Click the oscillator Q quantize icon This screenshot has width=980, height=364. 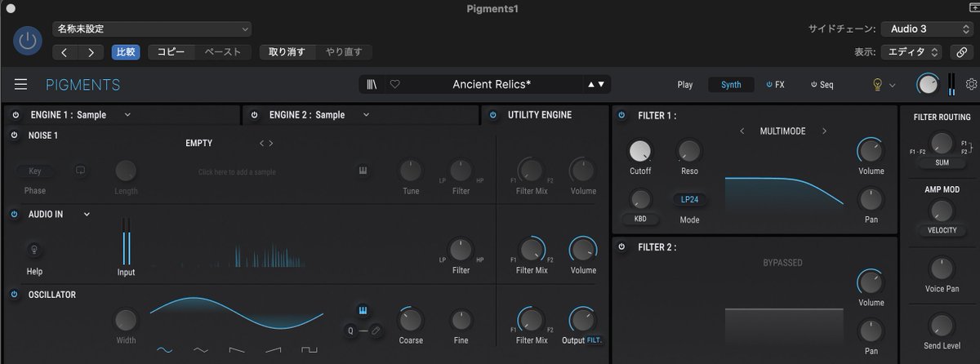[350, 330]
